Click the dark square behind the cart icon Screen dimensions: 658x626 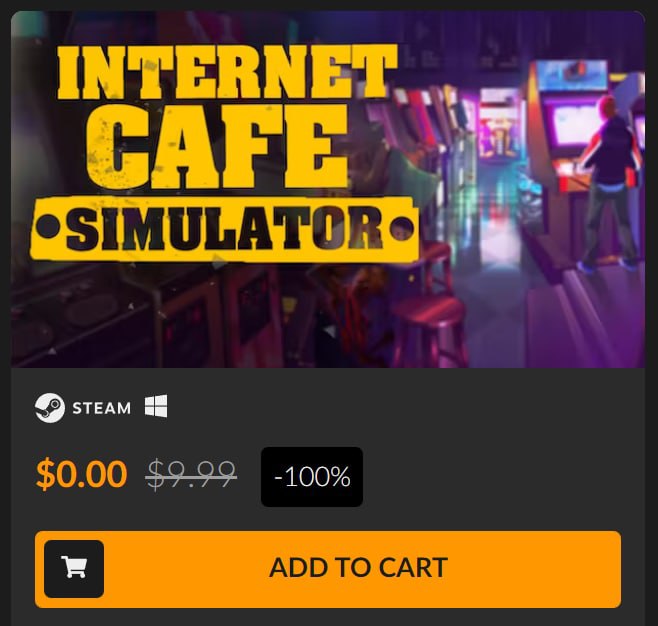tap(74, 569)
